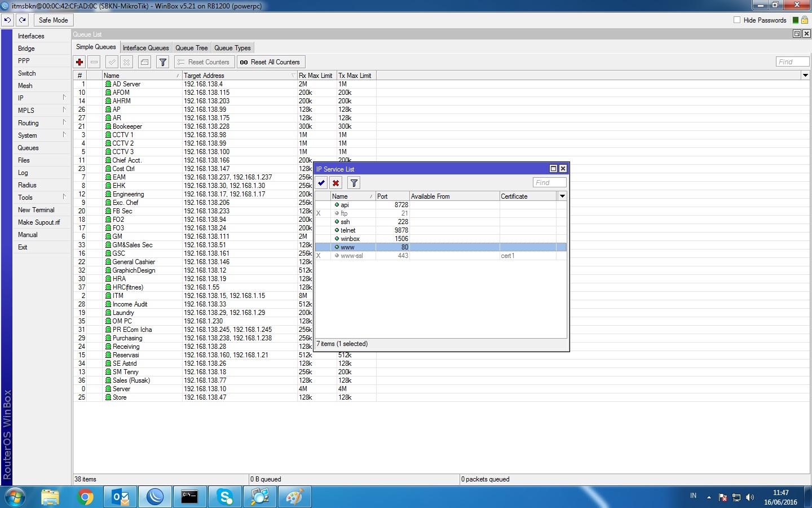
Task: Click the network icon in system tray
Action: [736, 497]
